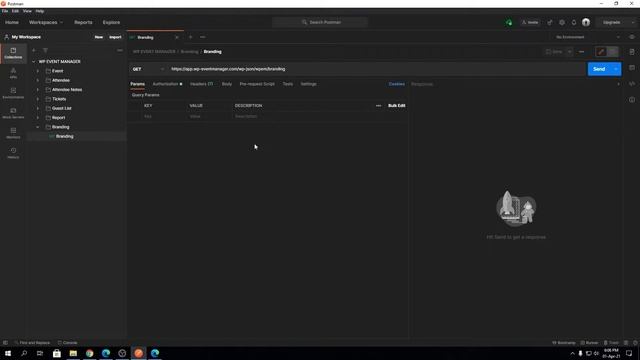Click the Invite button

click(x=530, y=22)
